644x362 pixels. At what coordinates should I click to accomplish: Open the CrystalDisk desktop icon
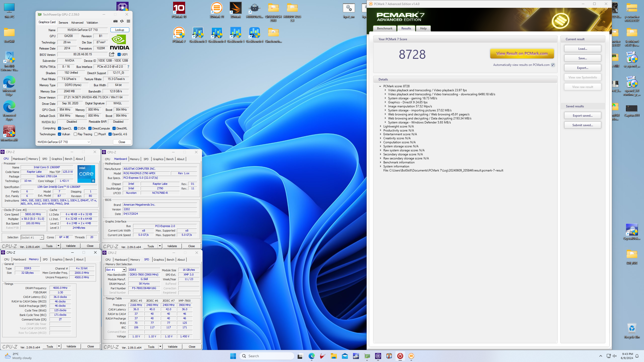pos(632,232)
